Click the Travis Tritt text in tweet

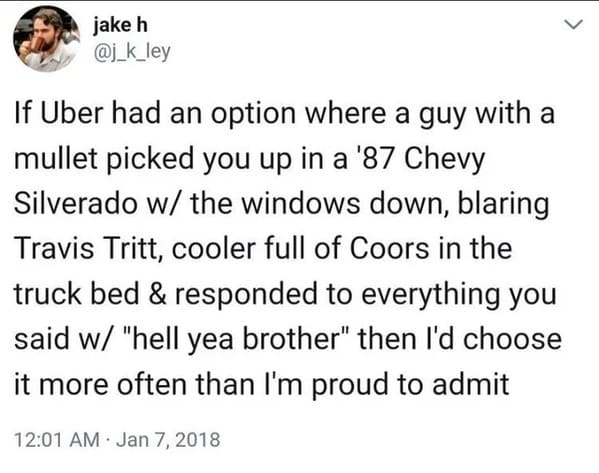(x=86, y=249)
